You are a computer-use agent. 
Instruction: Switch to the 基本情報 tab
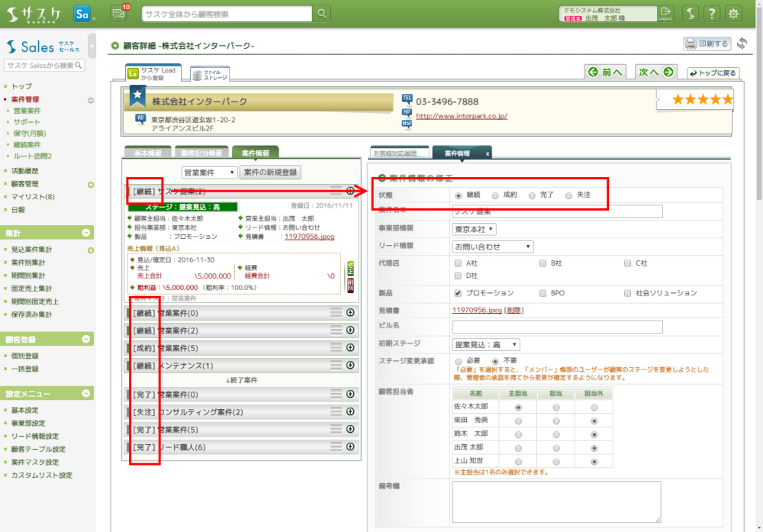tap(147, 153)
